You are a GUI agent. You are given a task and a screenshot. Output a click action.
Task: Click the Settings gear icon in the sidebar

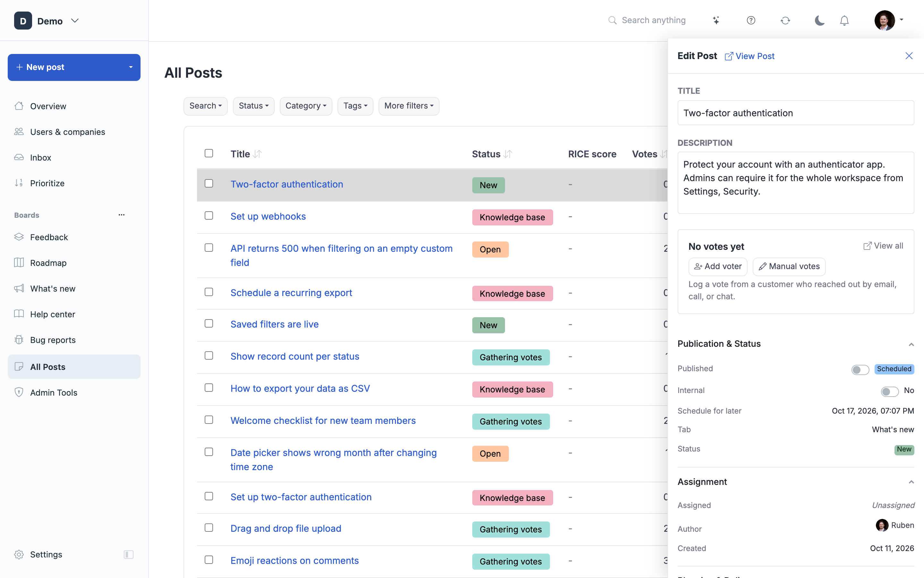click(x=19, y=554)
